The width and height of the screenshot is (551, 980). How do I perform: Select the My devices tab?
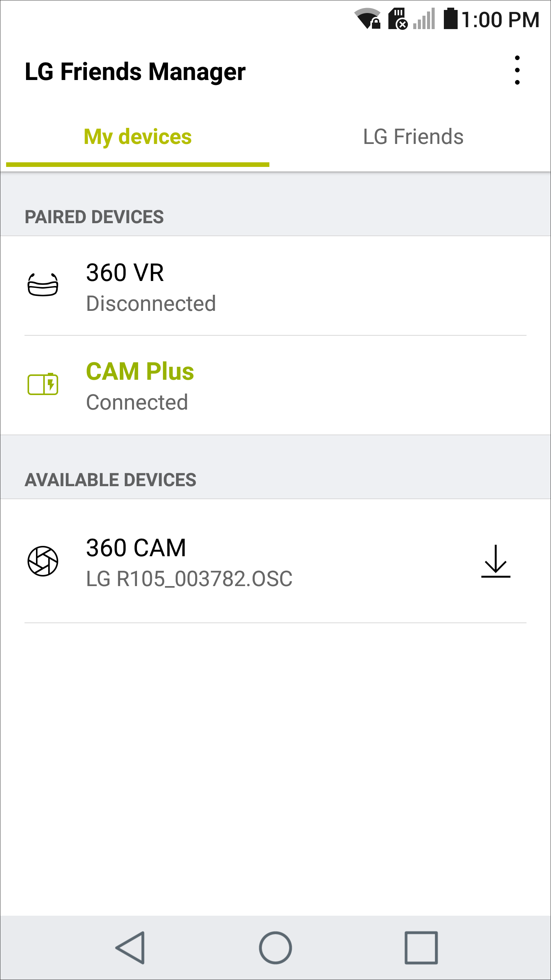click(138, 137)
